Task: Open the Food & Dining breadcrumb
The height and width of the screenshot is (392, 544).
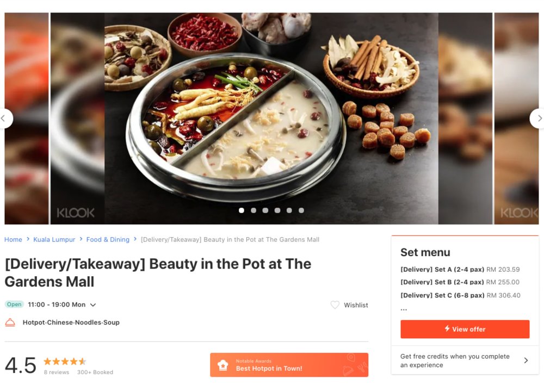Action: click(x=108, y=239)
